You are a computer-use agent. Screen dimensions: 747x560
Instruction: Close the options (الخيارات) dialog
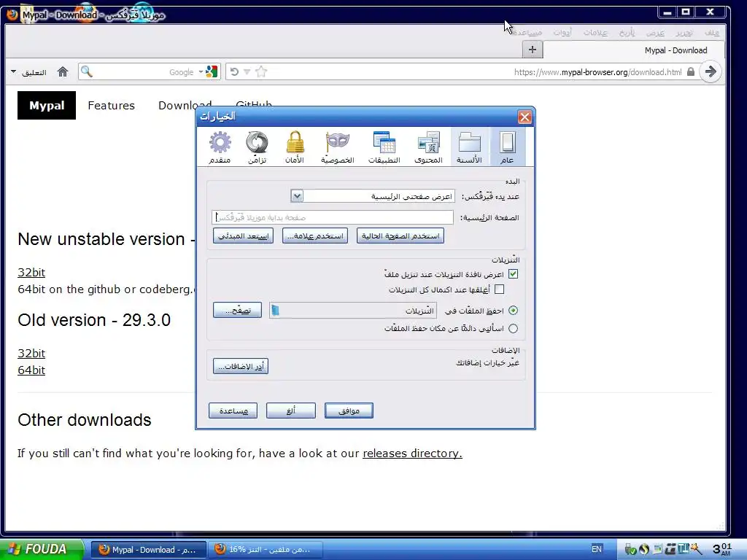coord(525,117)
